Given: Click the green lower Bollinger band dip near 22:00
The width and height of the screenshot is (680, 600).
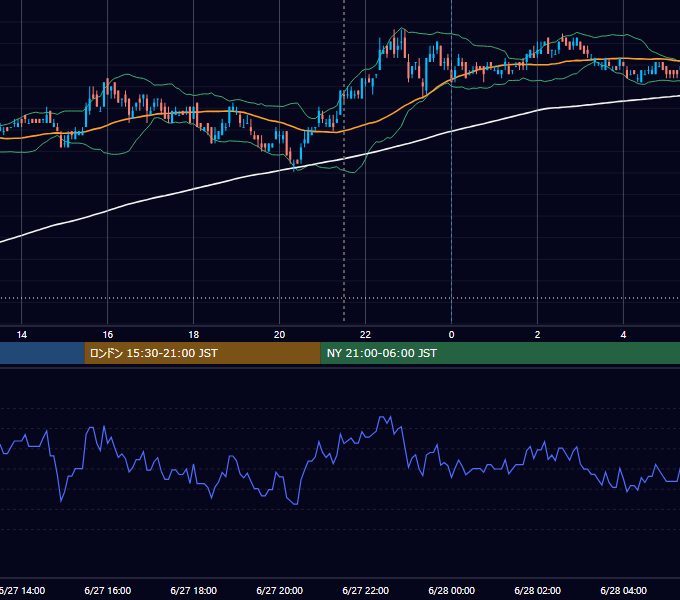Looking at the screenshot, I should point(353,172).
